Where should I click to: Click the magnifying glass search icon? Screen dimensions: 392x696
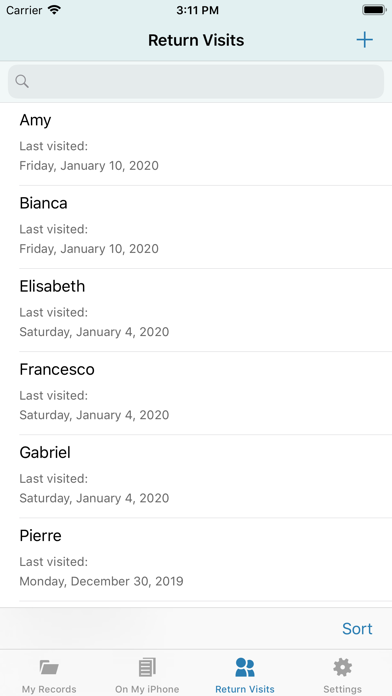pyautogui.click(x=22, y=81)
